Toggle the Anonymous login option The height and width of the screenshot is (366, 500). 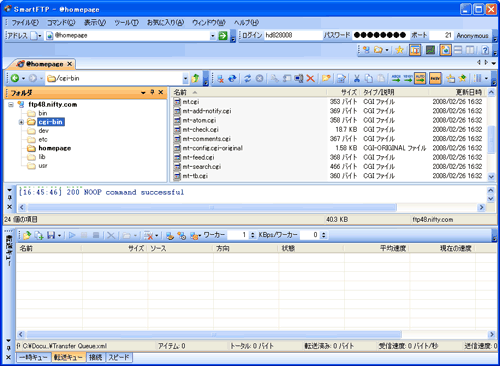(x=472, y=36)
